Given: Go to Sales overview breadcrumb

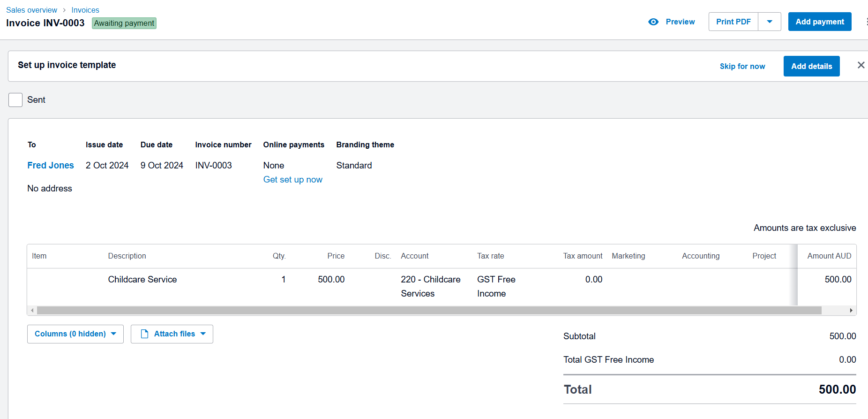Looking at the screenshot, I should click(x=31, y=10).
